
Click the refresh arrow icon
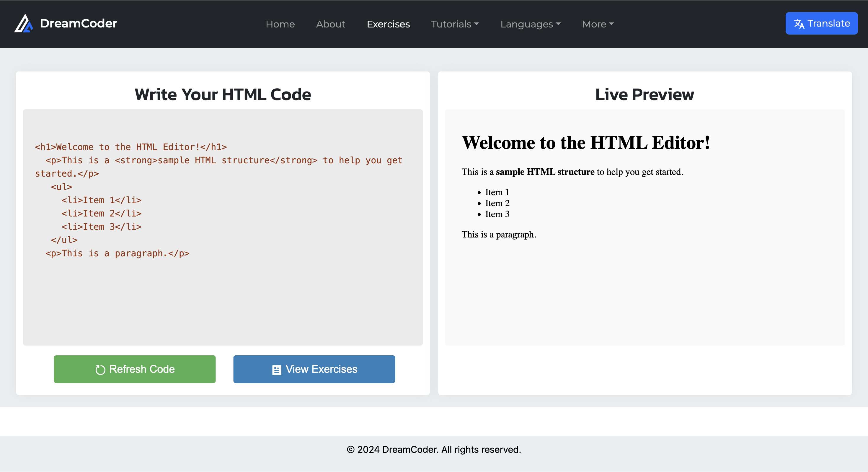[100, 370]
